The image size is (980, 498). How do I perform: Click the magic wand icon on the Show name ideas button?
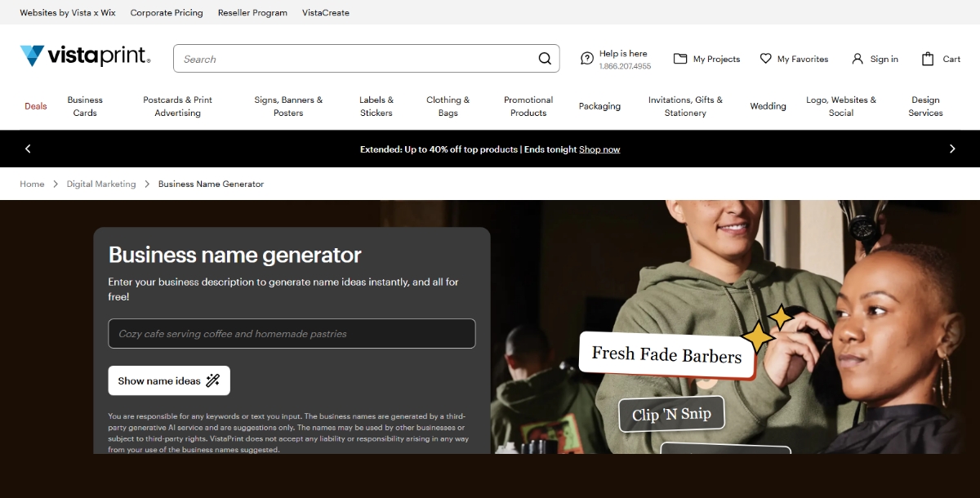click(213, 380)
